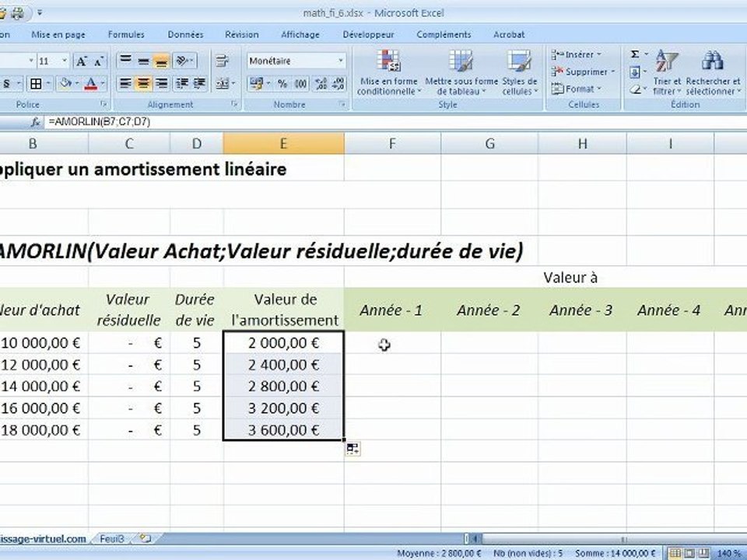This screenshot has height=560, width=747.
Task: Open the Police dialog launcher
Action: click(x=103, y=103)
